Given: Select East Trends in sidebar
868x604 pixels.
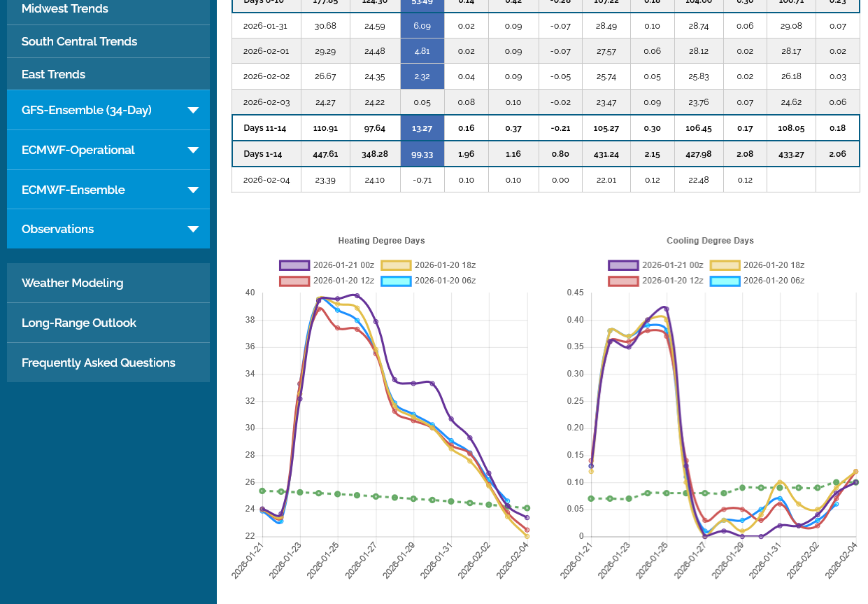Looking at the screenshot, I should pyautogui.click(x=53, y=75).
